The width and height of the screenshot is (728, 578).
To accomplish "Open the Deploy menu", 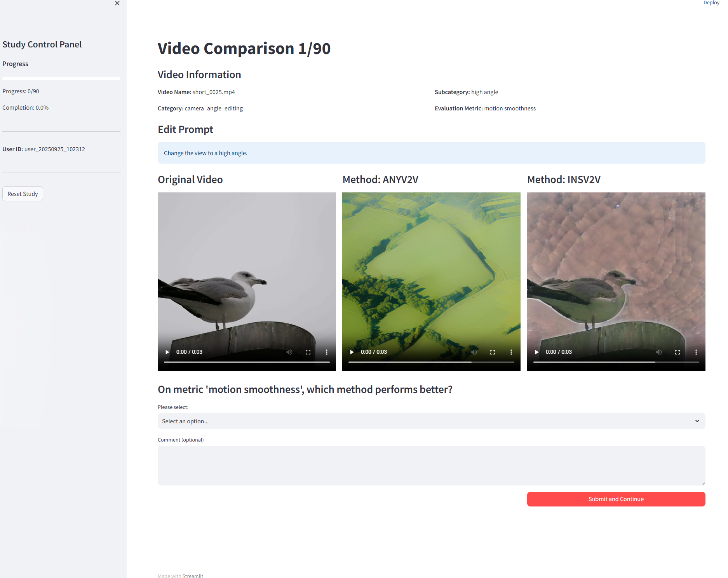I will [x=711, y=3].
